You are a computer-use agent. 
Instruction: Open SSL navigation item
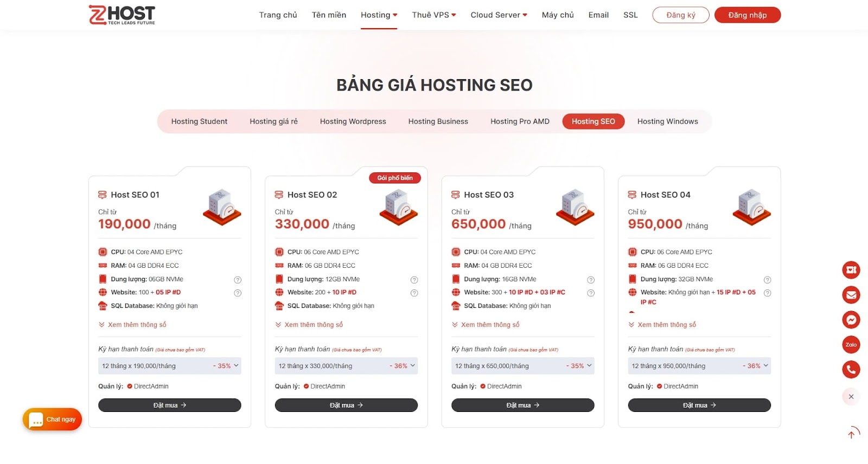(x=630, y=15)
